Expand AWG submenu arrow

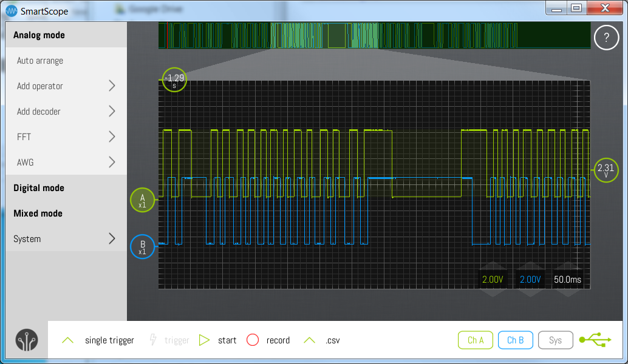click(112, 162)
